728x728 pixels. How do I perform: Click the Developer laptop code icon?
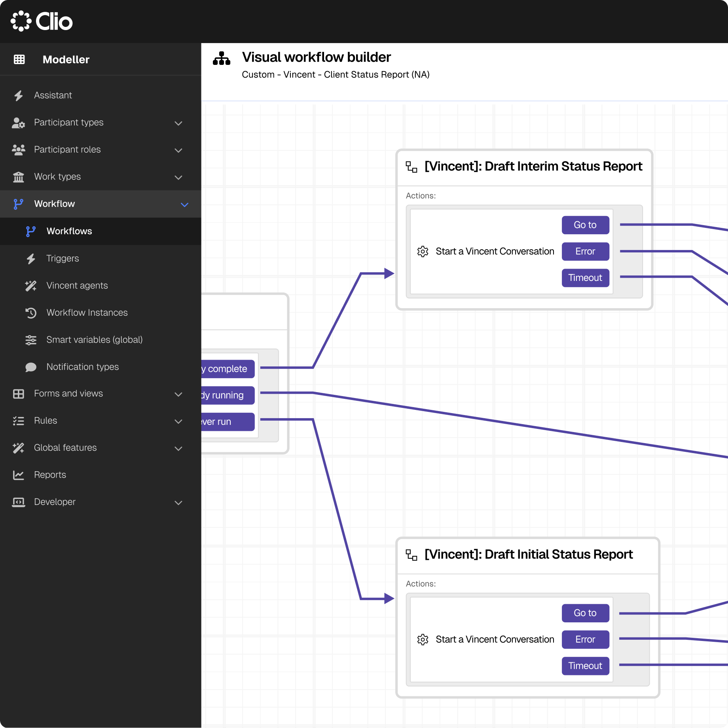click(x=19, y=502)
